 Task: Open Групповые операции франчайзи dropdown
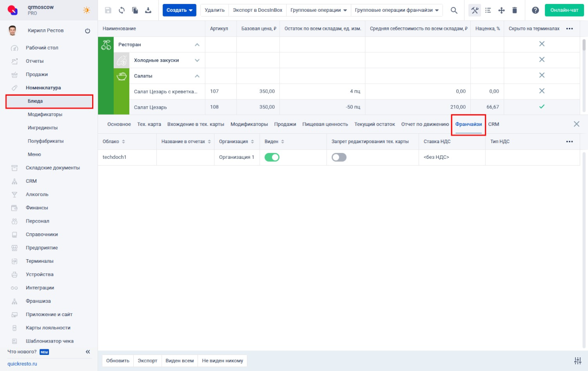click(x=396, y=10)
